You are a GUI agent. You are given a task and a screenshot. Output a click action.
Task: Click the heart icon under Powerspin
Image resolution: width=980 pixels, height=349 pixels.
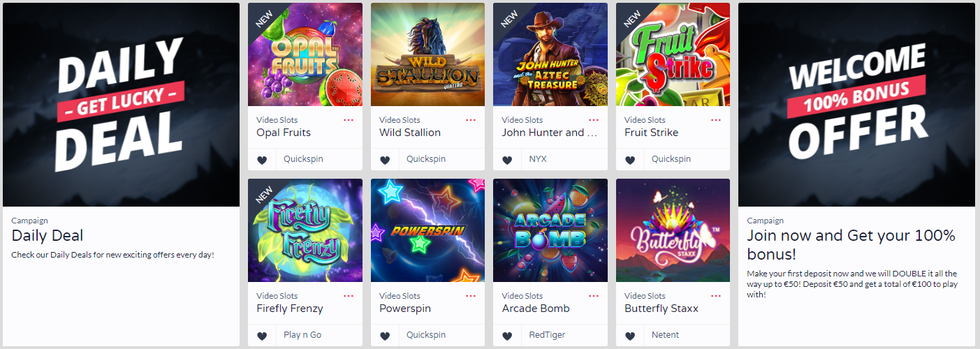click(x=385, y=336)
